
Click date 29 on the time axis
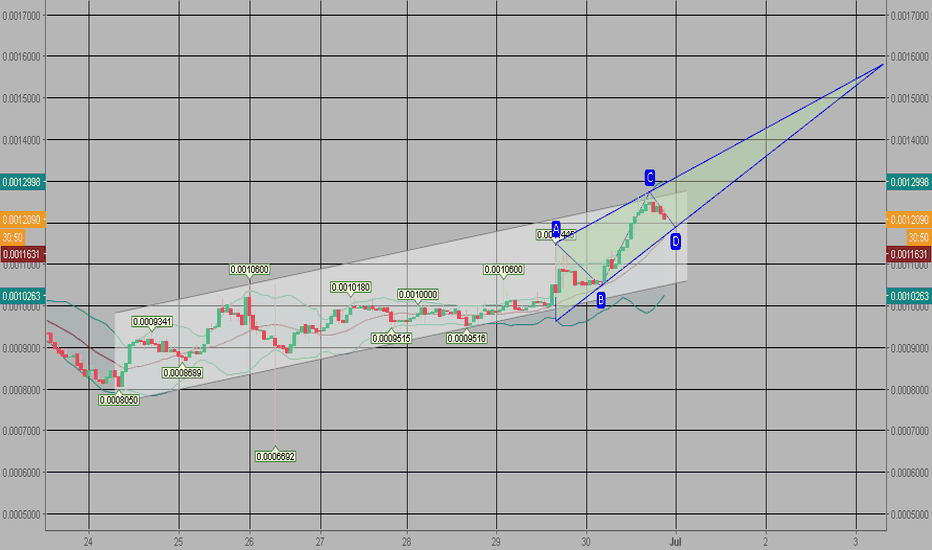pyautogui.click(x=496, y=542)
